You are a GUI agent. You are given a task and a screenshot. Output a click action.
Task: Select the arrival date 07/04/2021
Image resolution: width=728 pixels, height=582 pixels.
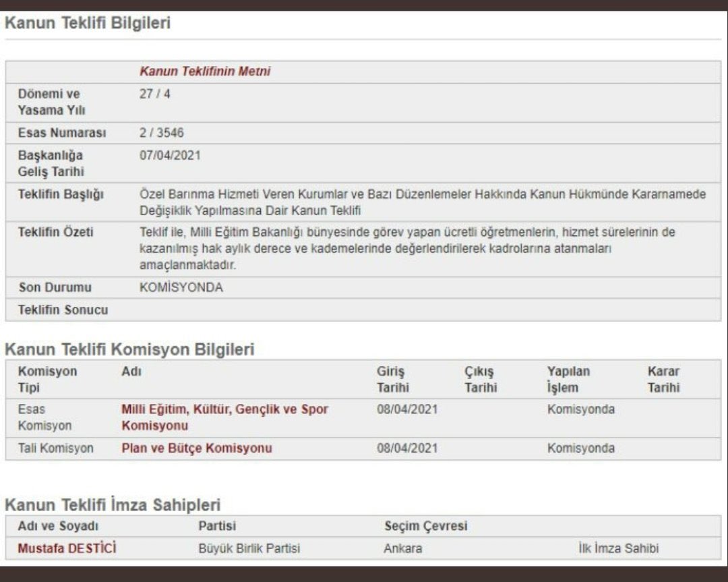[170, 155]
